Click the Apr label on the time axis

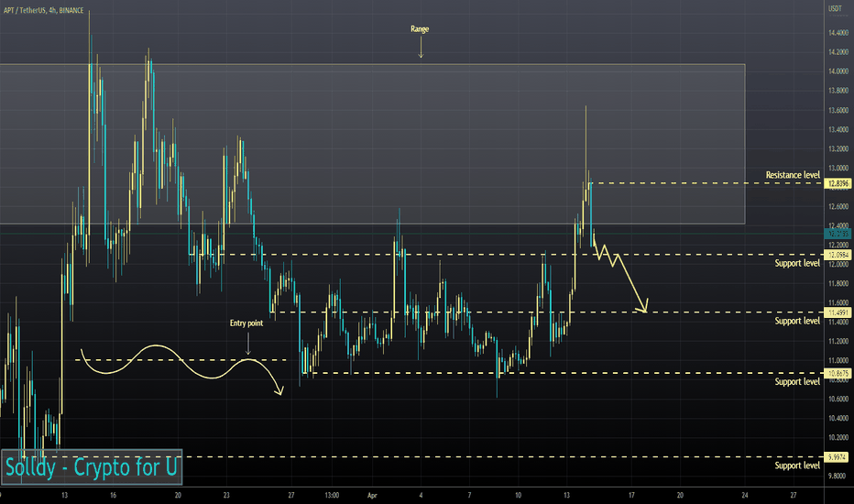[372, 495]
